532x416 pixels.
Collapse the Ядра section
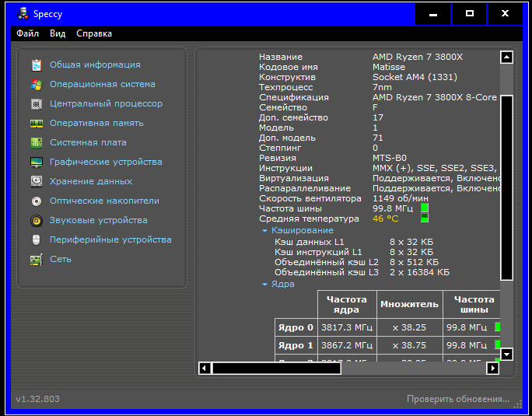click(x=265, y=285)
